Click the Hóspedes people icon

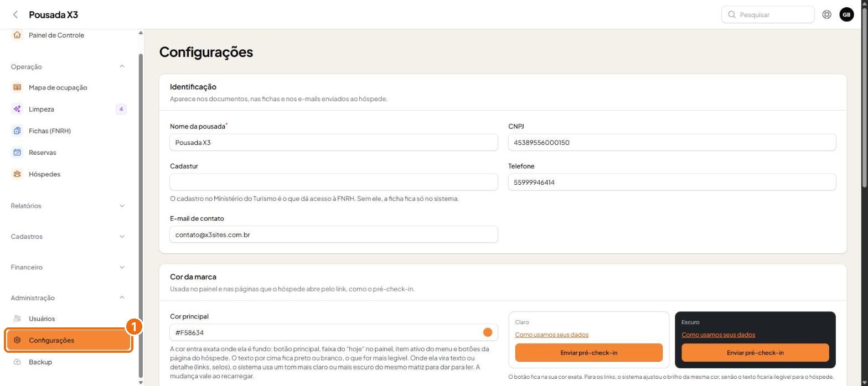coord(17,174)
